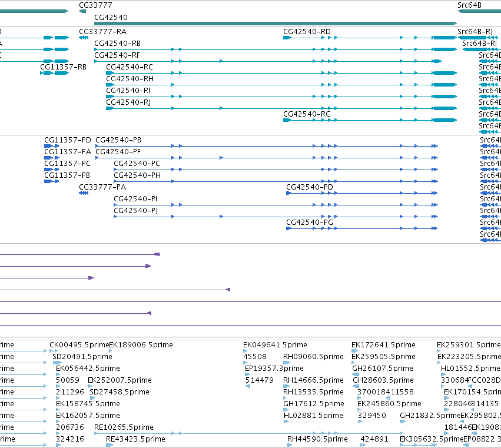Click the CG42540-RC transcript label
Image resolution: width=501 pixels, height=448 pixels.
[x=130, y=67]
